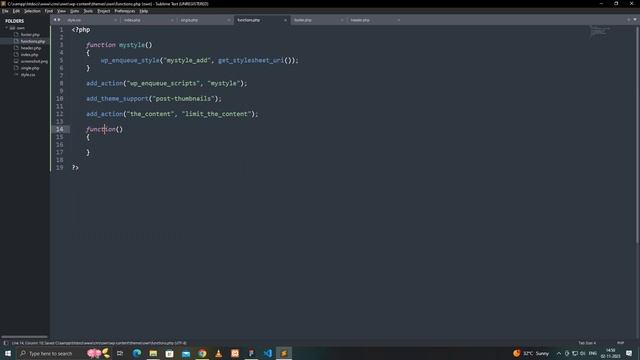Open the View menu
The width and height of the screenshot is (640, 360).
(x=61, y=11)
